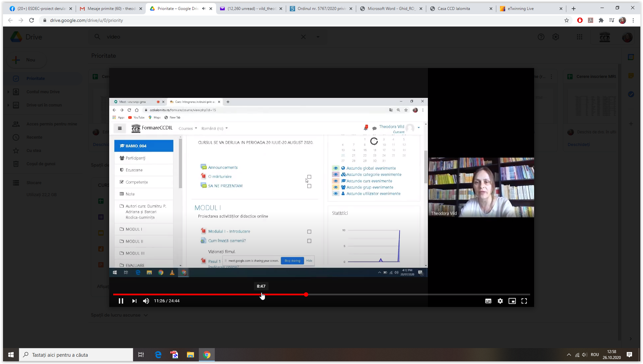The height and width of the screenshot is (364, 643).
Task: Open Google Tasks side panel icon
Action: (631, 95)
